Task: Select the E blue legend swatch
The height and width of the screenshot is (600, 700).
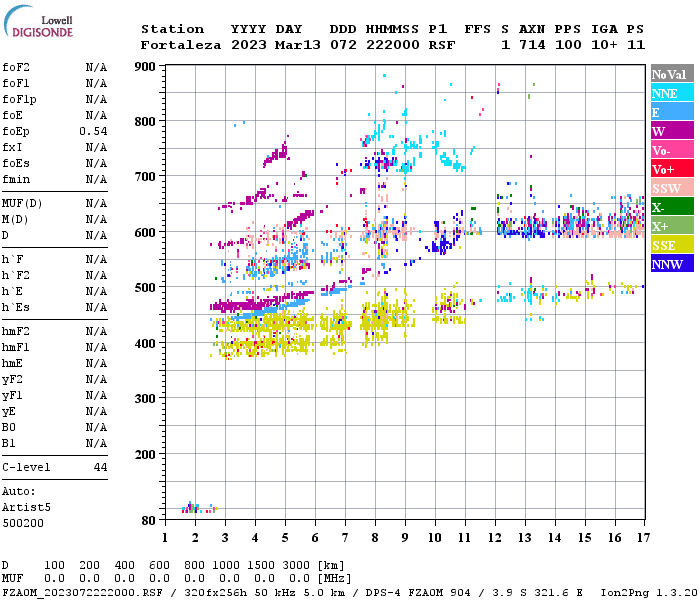Action: point(672,112)
